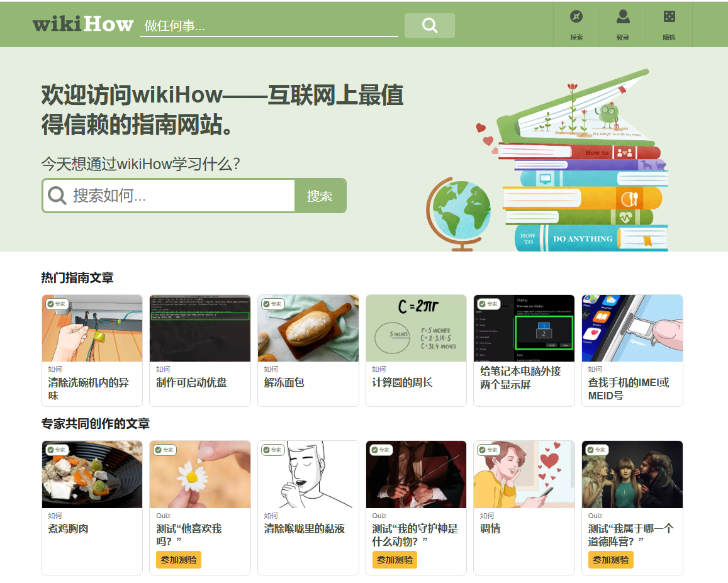
Task: Open the daisy flower quiz thumbnail
Action: pos(200,474)
